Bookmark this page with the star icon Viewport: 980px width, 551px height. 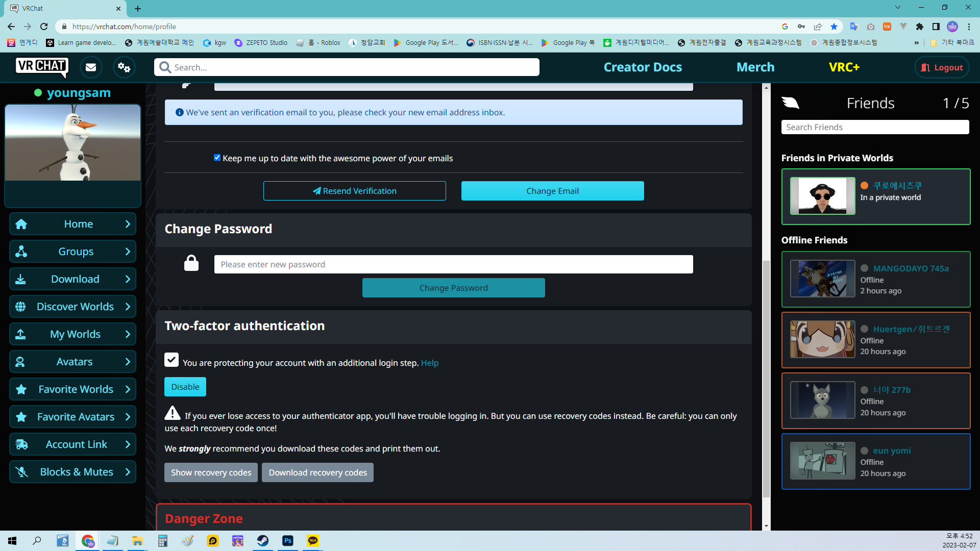coord(834,27)
